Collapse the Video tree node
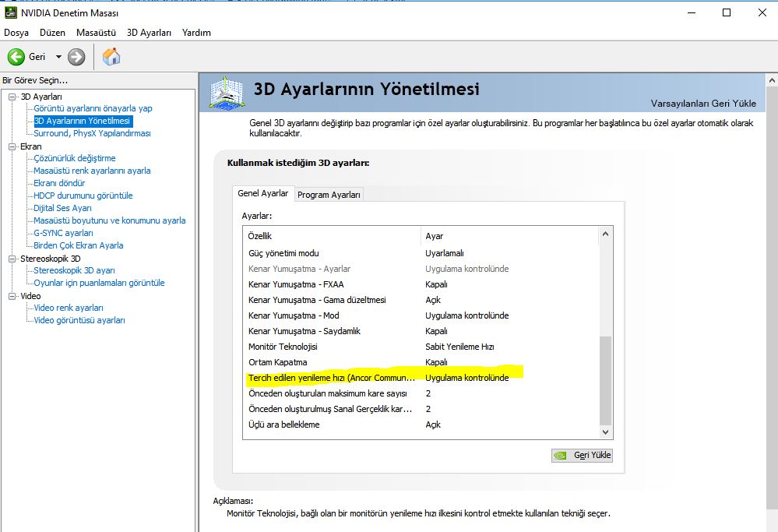The height and width of the screenshot is (532, 778). (x=12, y=296)
